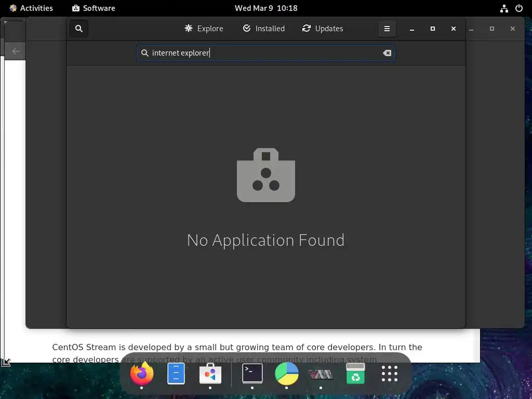Open the Software hamburger menu
Image resolution: width=532 pixels, height=399 pixels.
387,29
